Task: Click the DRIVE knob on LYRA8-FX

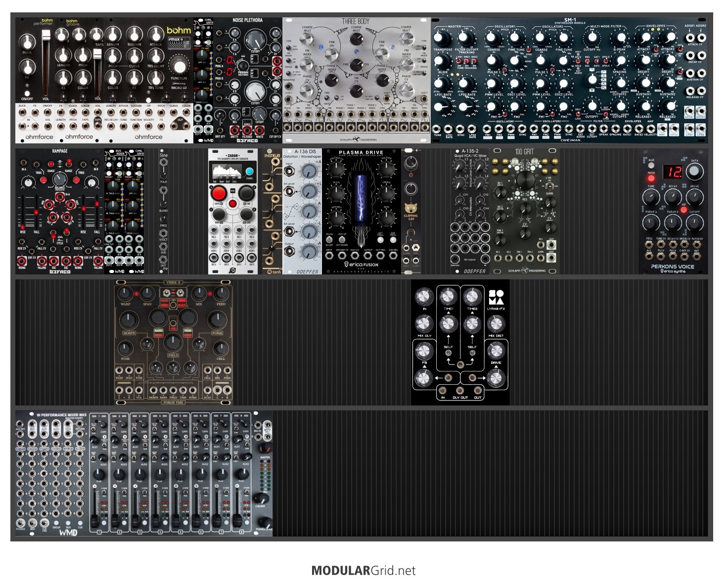Action: tap(496, 351)
